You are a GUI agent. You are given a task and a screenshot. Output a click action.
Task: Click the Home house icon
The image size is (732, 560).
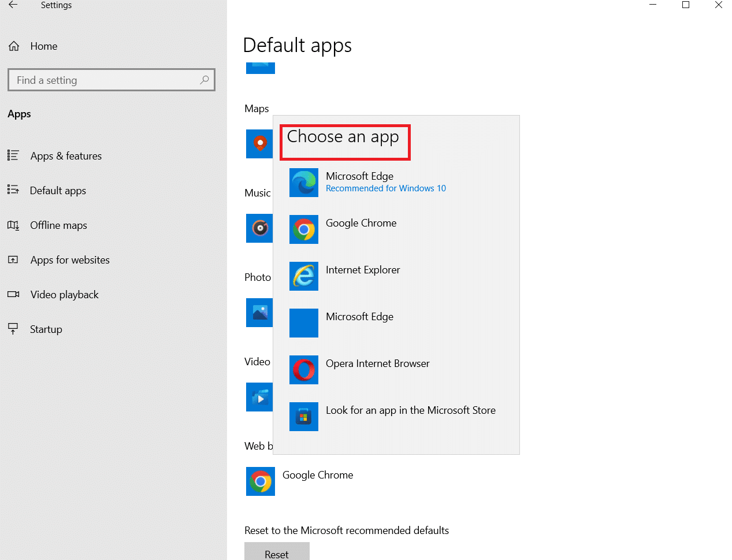[14, 46]
